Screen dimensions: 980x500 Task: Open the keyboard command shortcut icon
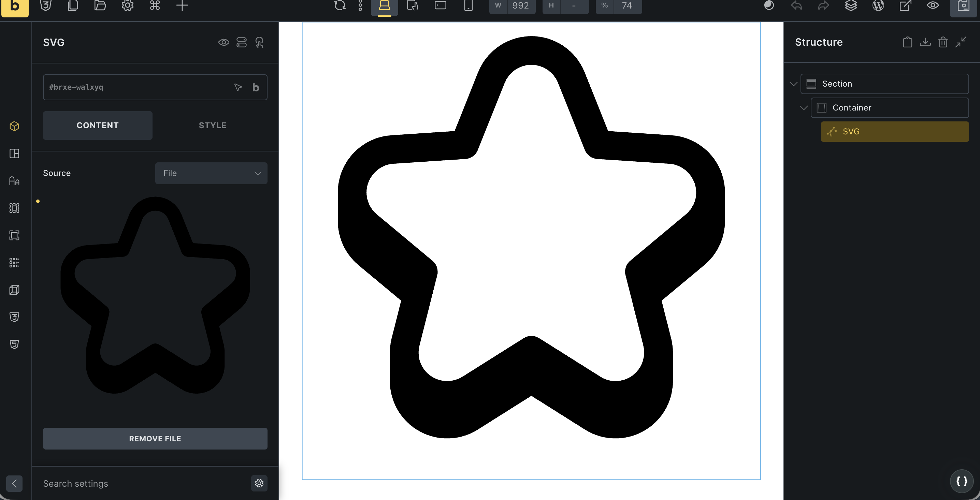pyautogui.click(x=155, y=5)
